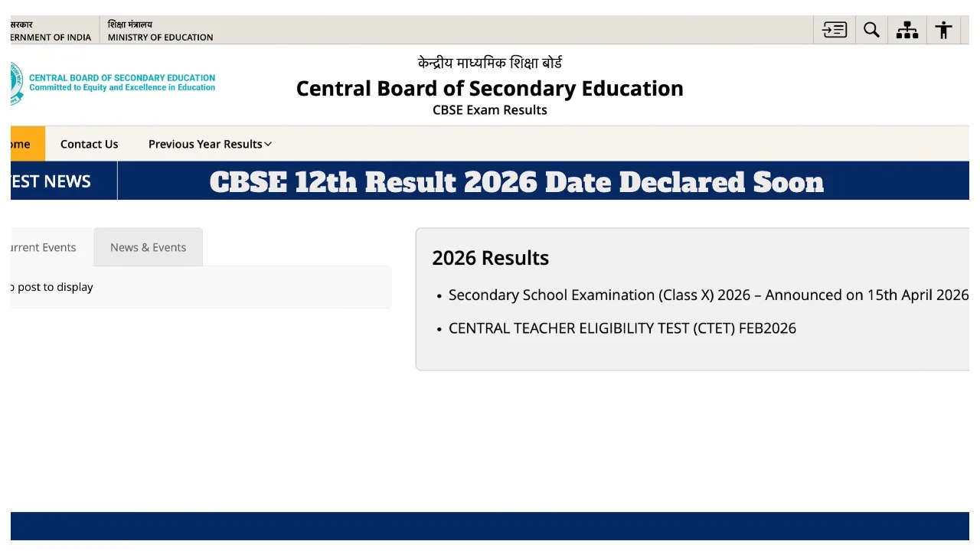Viewport: 980px width, 551px height.
Task: Open the CTET FEB2026 result entry
Action: 622,328
